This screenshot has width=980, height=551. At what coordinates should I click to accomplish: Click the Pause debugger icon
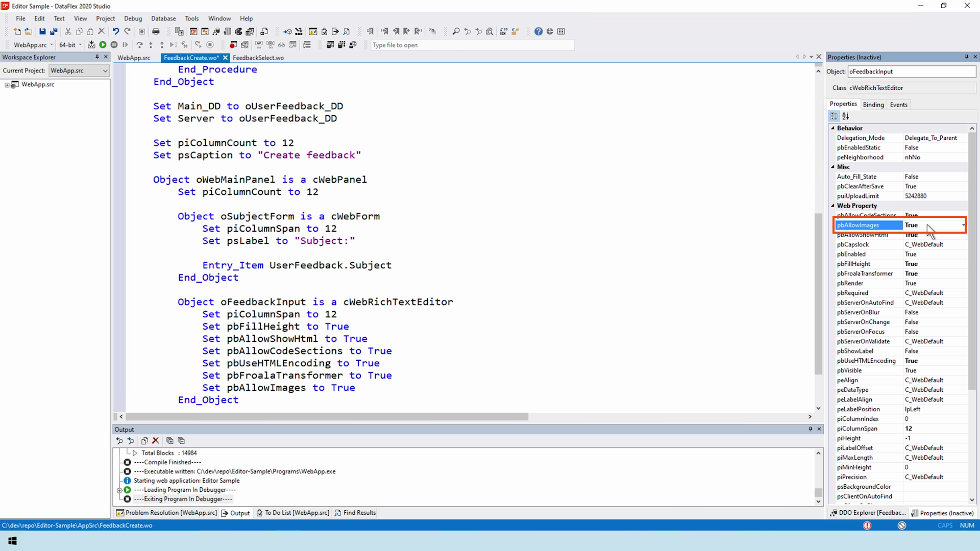click(114, 45)
